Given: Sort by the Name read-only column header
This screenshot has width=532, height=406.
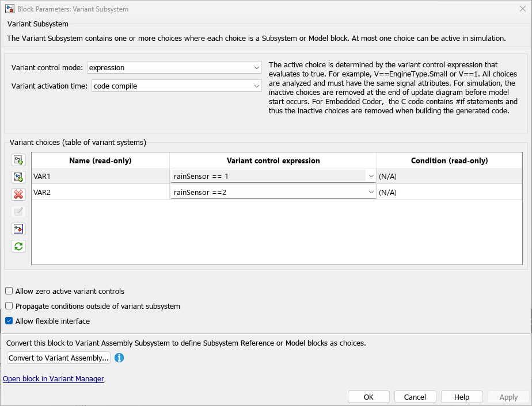Looking at the screenshot, I should (x=100, y=160).
